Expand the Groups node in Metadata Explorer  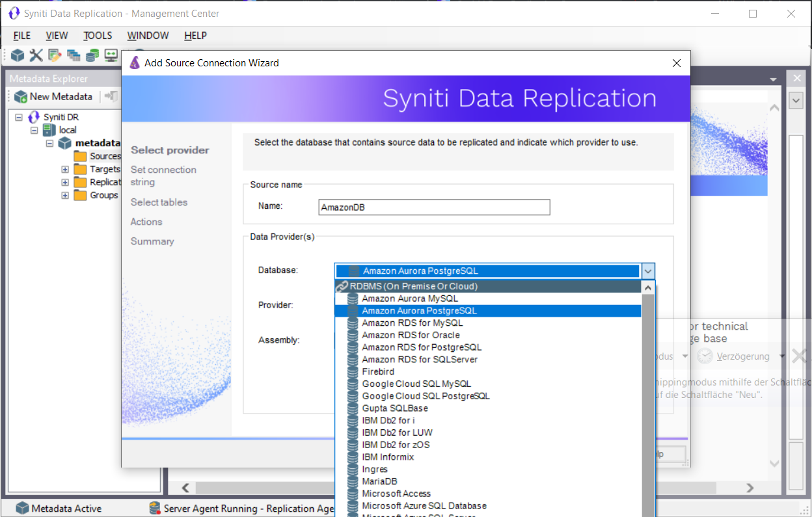[64, 195]
